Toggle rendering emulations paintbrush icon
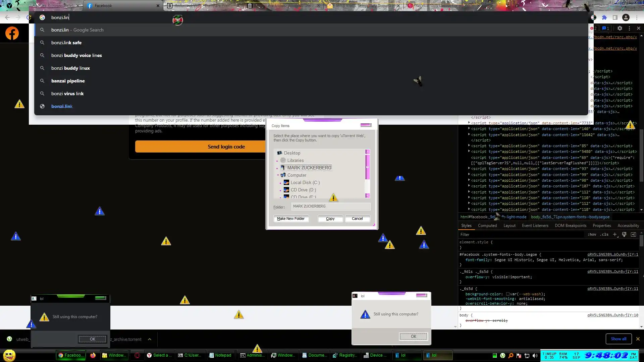The image size is (644, 362). tap(624, 235)
